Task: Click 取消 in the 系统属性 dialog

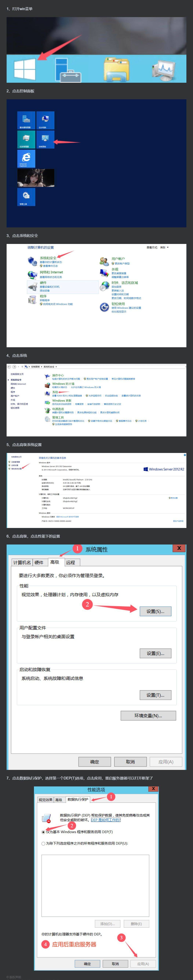Action: click(130, 762)
